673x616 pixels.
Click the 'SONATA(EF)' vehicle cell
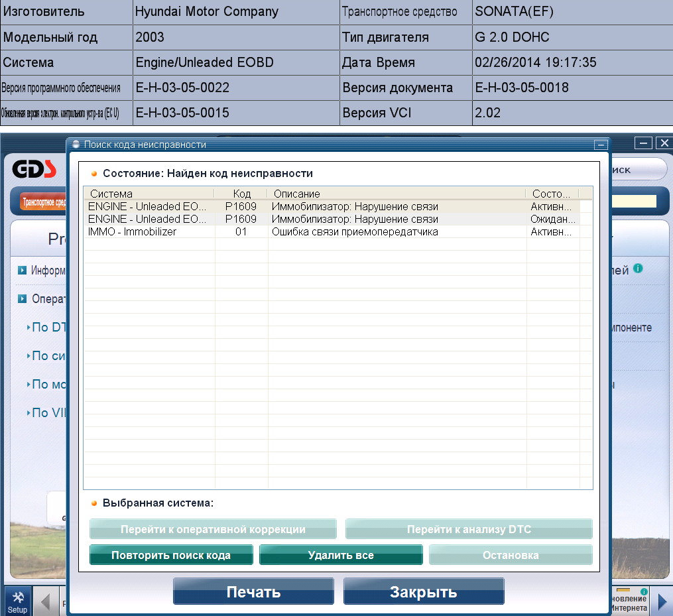pos(572,12)
